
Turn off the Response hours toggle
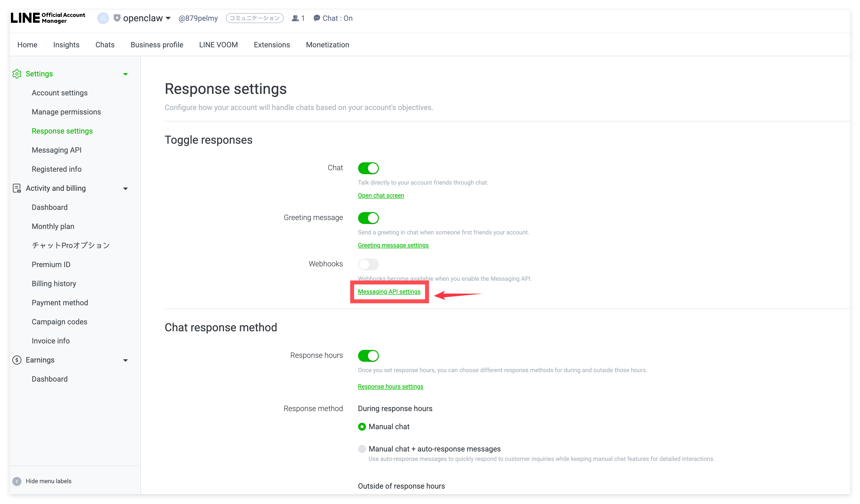pyautogui.click(x=368, y=356)
